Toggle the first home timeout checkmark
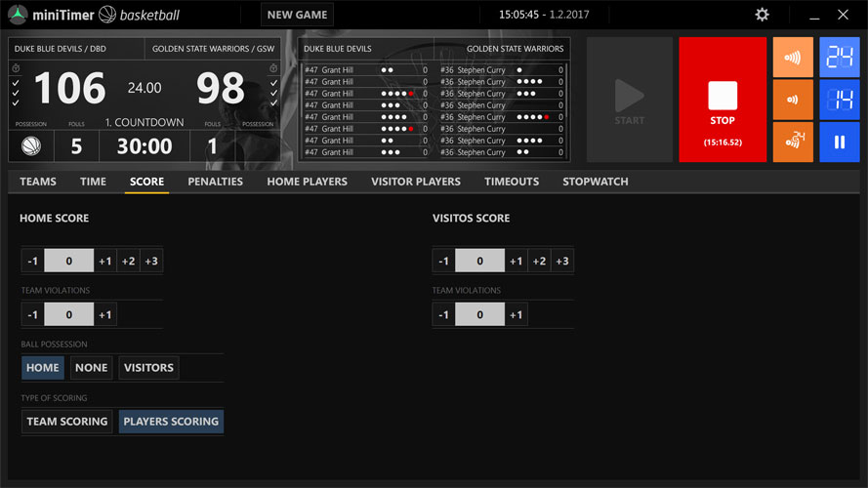 pyautogui.click(x=16, y=83)
